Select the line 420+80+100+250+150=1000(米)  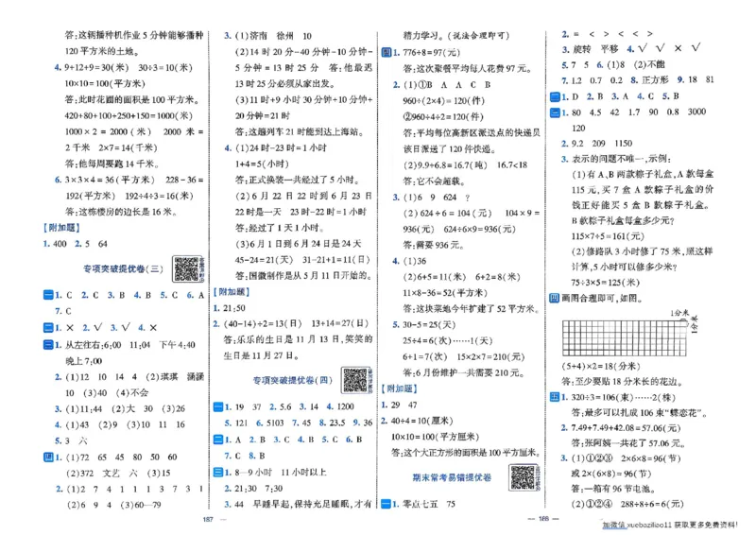pyautogui.click(x=129, y=115)
